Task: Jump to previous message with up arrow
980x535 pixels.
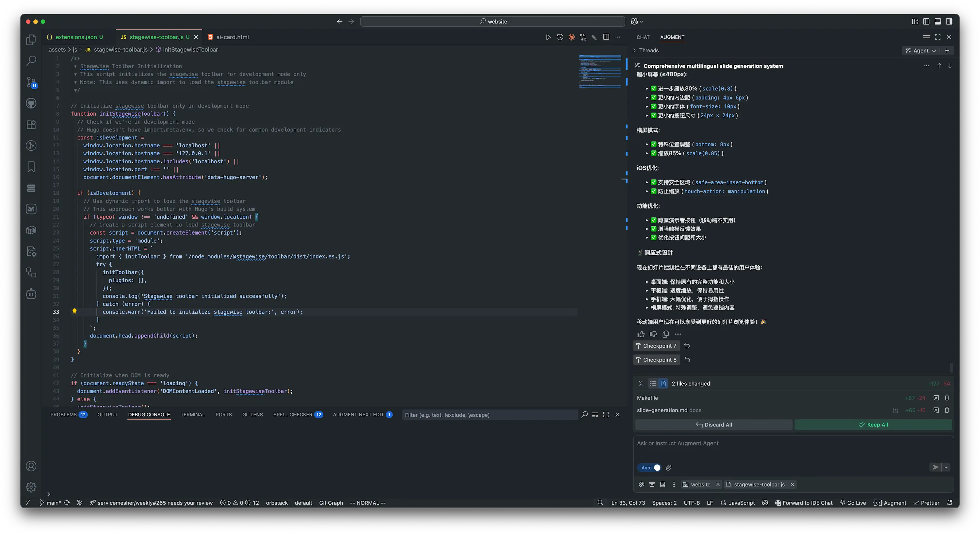Action: [x=939, y=66]
